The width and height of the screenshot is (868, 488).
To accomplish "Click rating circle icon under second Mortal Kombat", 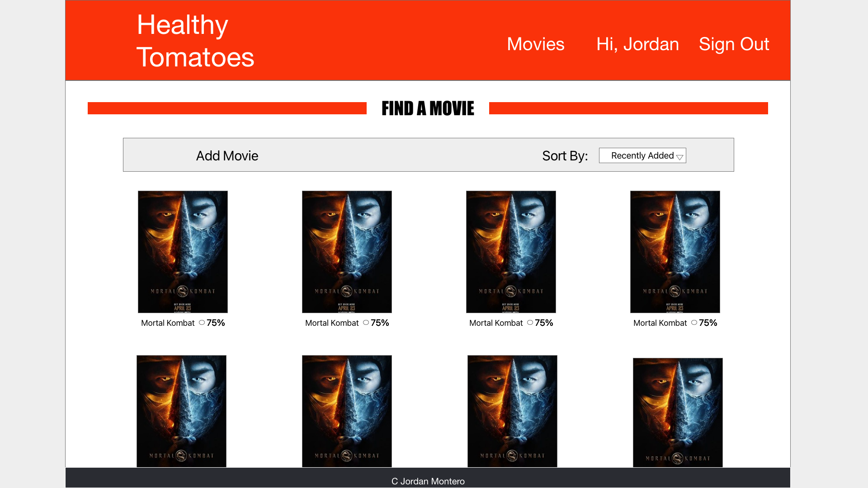I will coord(366,323).
